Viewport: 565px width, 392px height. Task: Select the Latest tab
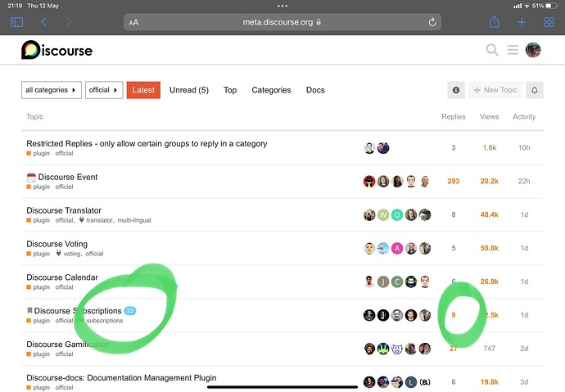[x=143, y=90]
